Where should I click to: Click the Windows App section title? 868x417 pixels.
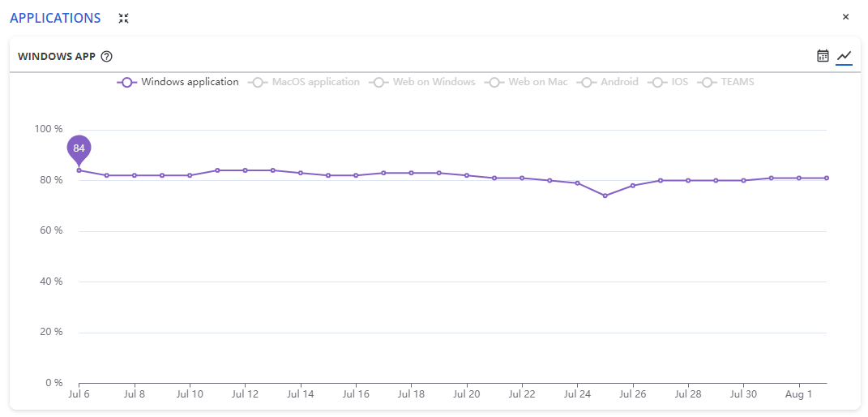pos(57,57)
